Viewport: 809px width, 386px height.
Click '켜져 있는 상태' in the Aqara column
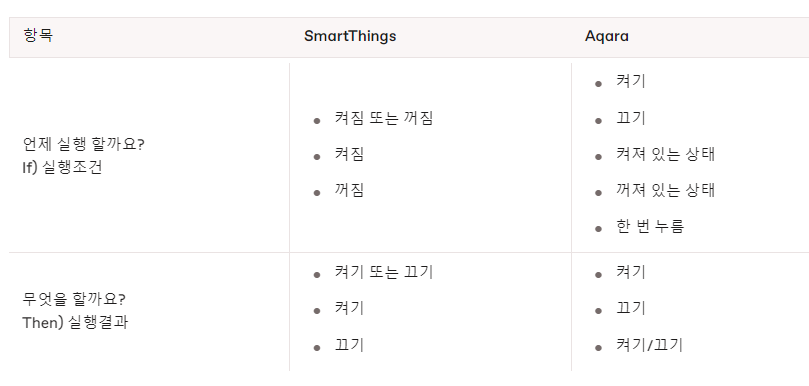(666, 154)
